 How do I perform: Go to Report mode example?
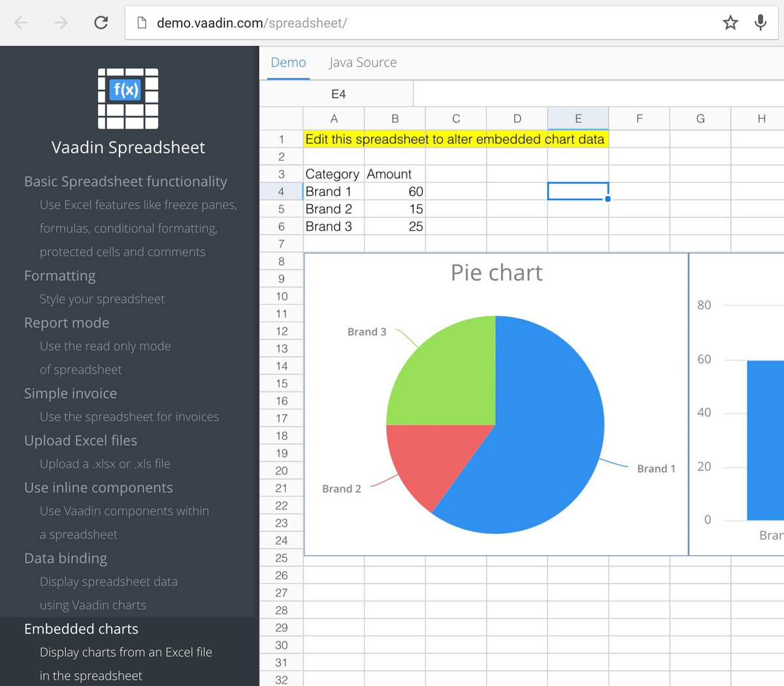(67, 323)
